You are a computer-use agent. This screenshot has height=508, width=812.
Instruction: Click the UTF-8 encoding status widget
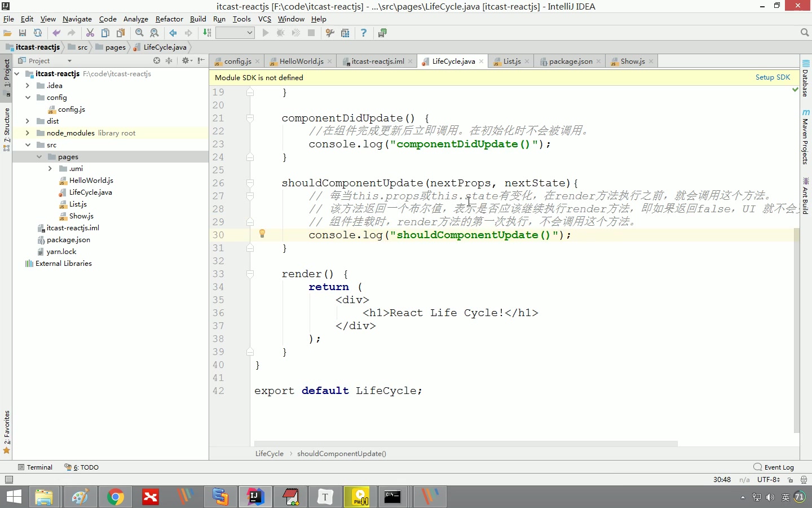click(x=769, y=480)
